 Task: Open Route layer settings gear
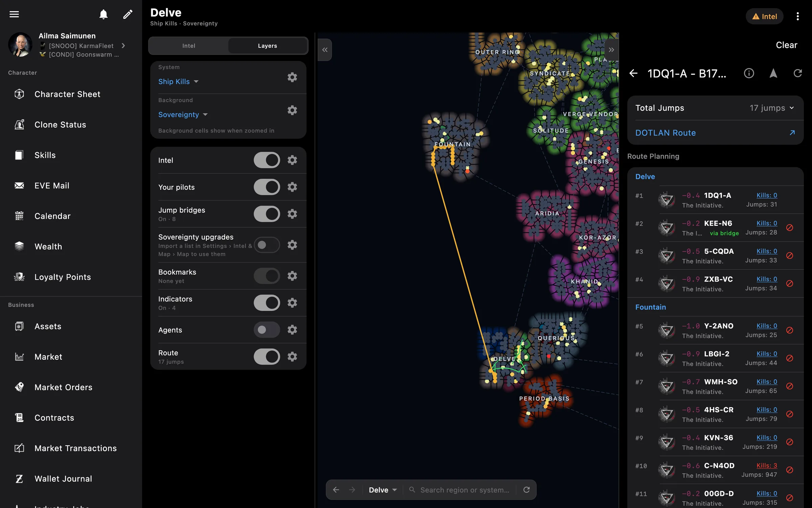(292, 357)
